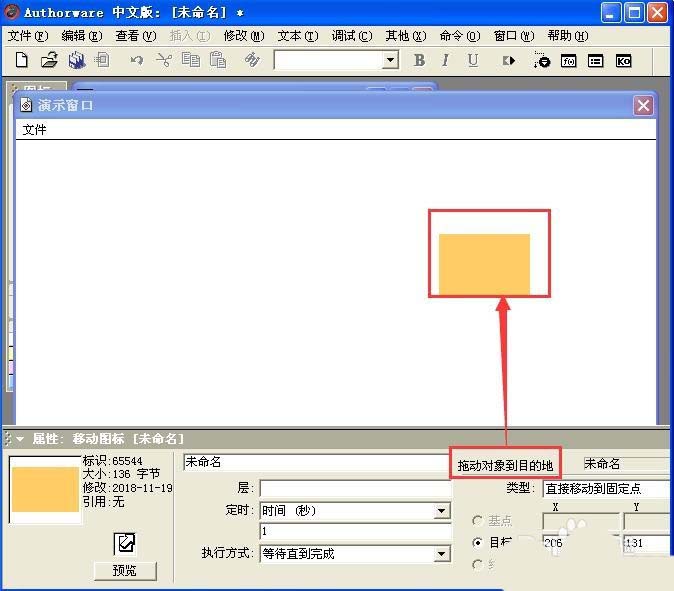This screenshot has width=674, height=591.
Task: Open the Knowledge Objects (KO) icon
Action: coord(623,61)
